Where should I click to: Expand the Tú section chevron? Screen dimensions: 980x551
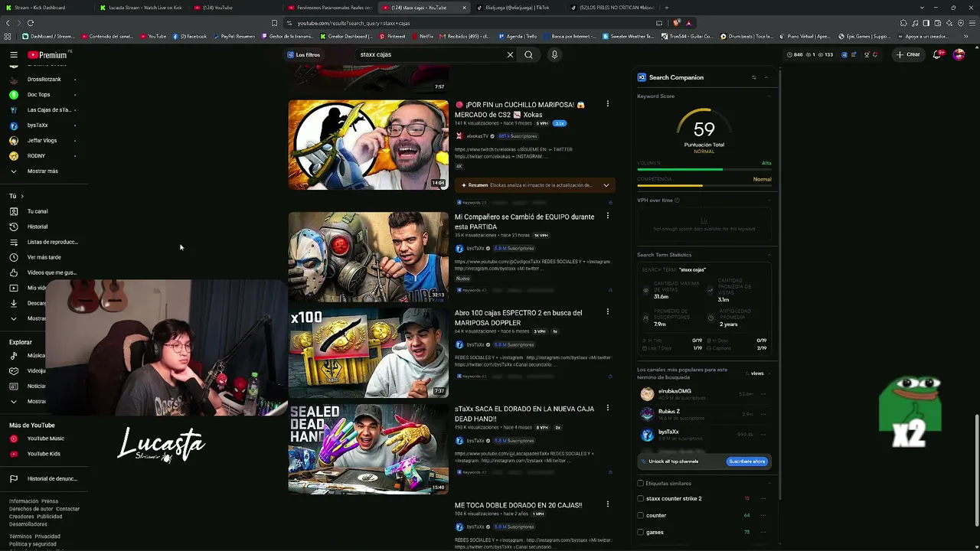(21, 197)
